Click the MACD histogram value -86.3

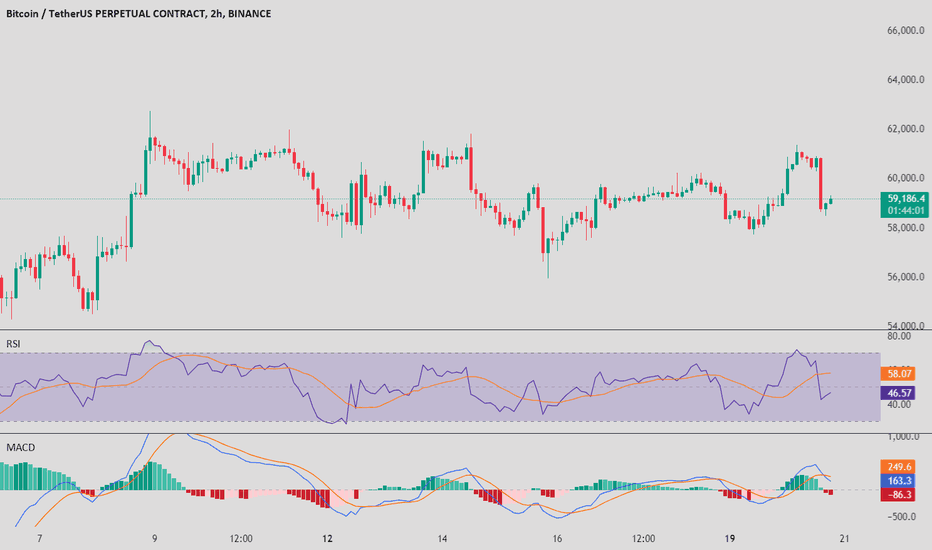coord(898,494)
